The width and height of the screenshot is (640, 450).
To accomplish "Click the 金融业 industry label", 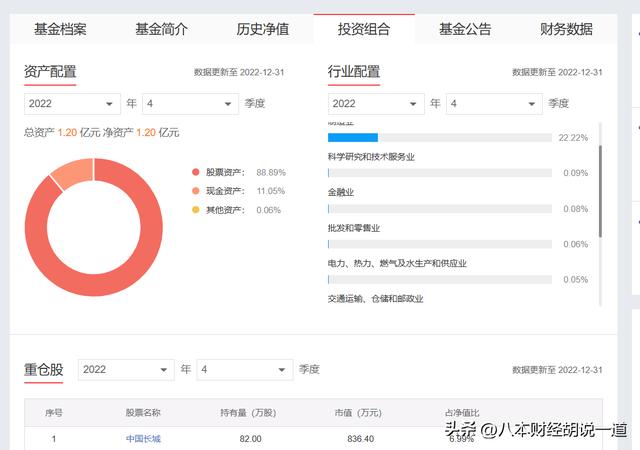I will point(341,192).
